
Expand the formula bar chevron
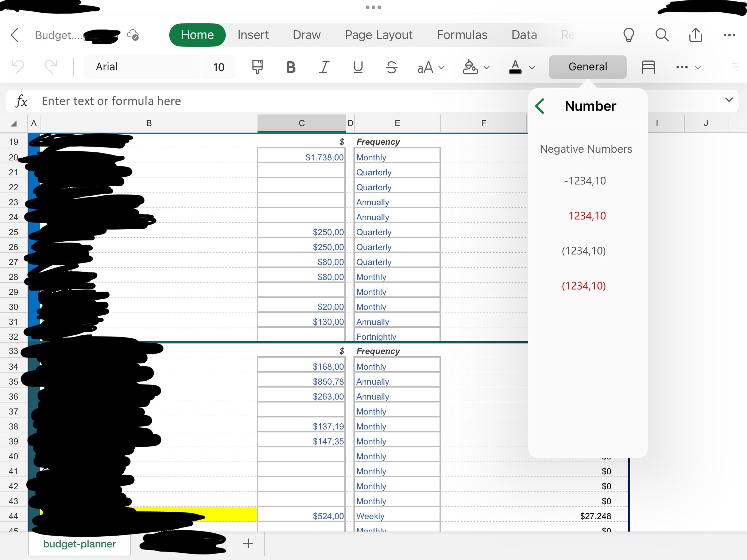click(729, 100)
